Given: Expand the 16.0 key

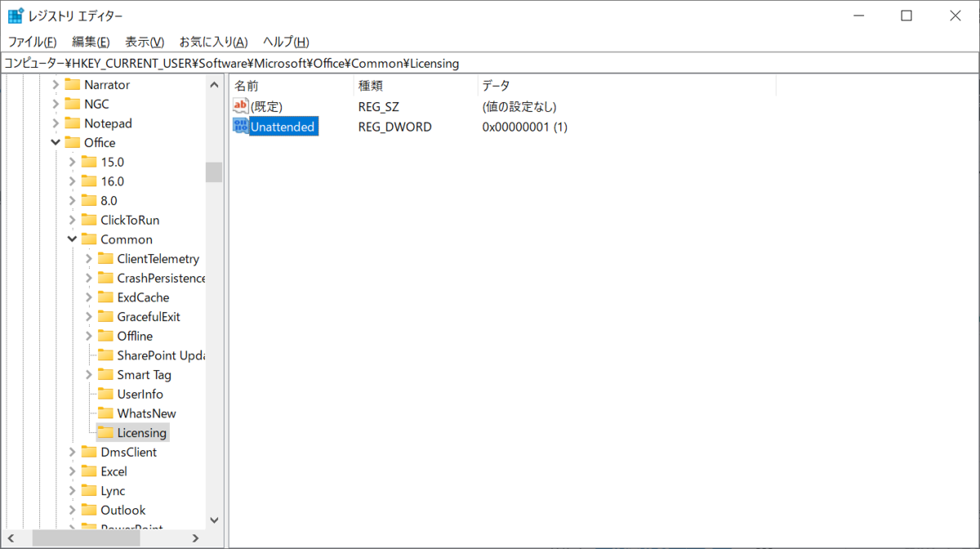Looking at the screenshot, I should [72, 181].
